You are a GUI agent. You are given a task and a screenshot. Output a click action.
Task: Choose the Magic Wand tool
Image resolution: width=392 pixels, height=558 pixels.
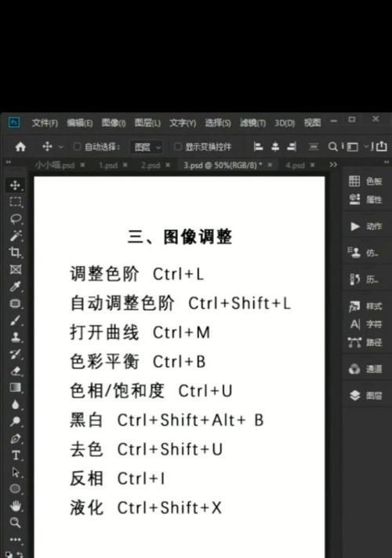click(x=16, y=235)
